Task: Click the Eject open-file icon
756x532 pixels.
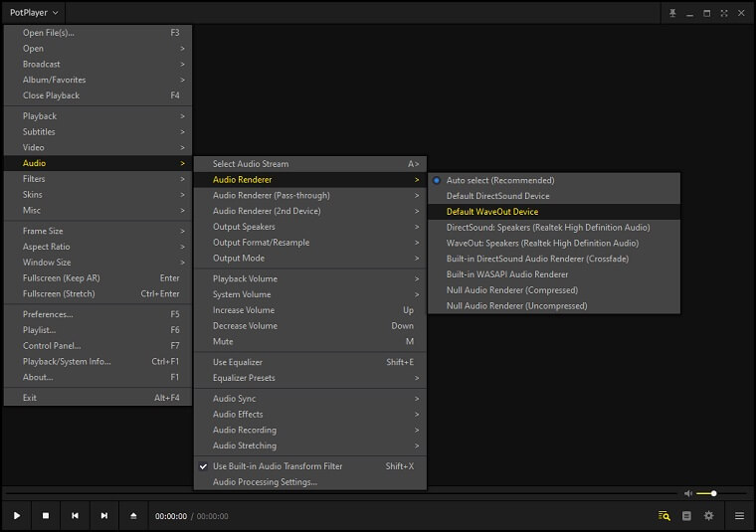Action: 133,516
